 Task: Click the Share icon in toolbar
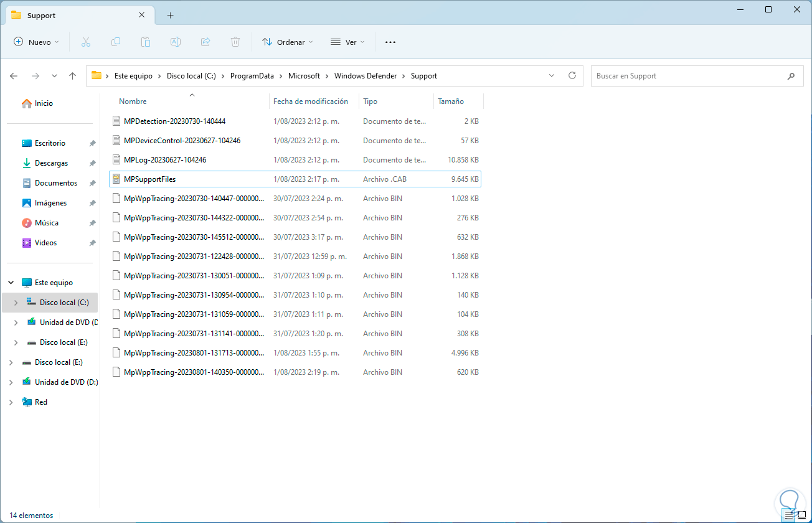tap(205, 42)
